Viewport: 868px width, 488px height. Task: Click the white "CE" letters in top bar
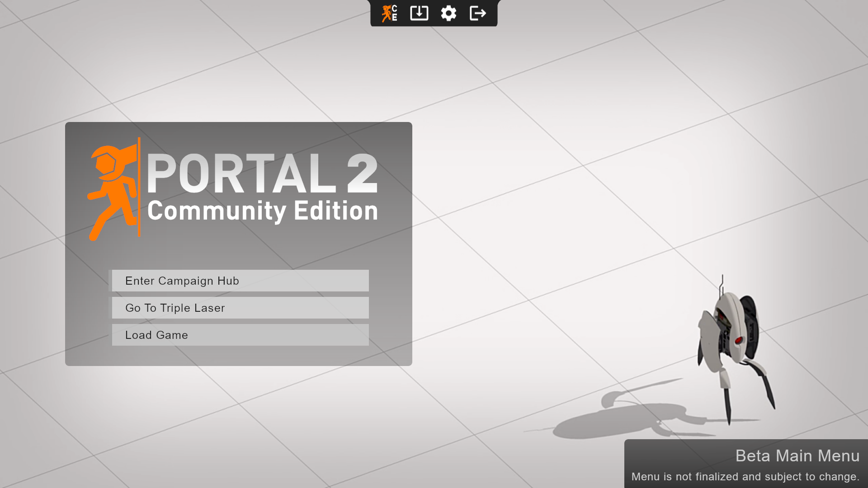(395, 13)
